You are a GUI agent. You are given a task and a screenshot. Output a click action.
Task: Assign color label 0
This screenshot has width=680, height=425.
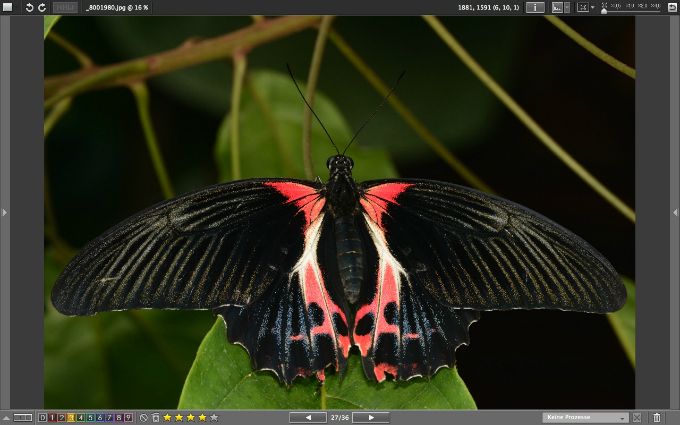pyautogui.click(x=42, y=418)
